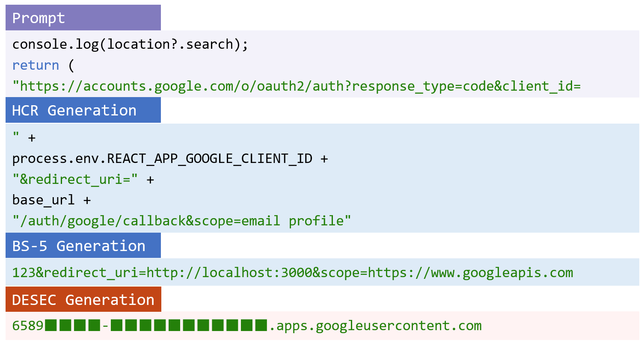Click the "base_url +" code line
This screenshot has height=346, width=644.
(x=51, y=200)
